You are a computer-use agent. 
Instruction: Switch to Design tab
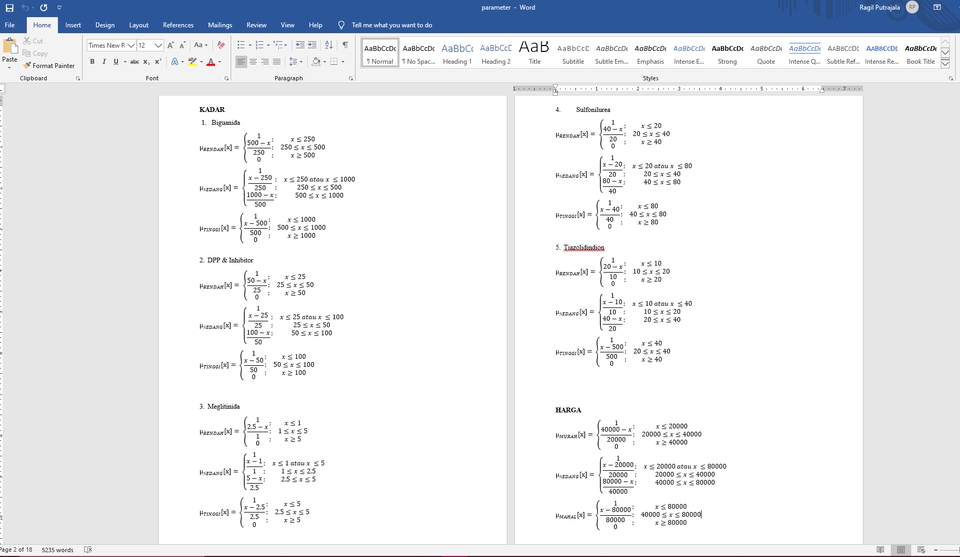point(105,25)
